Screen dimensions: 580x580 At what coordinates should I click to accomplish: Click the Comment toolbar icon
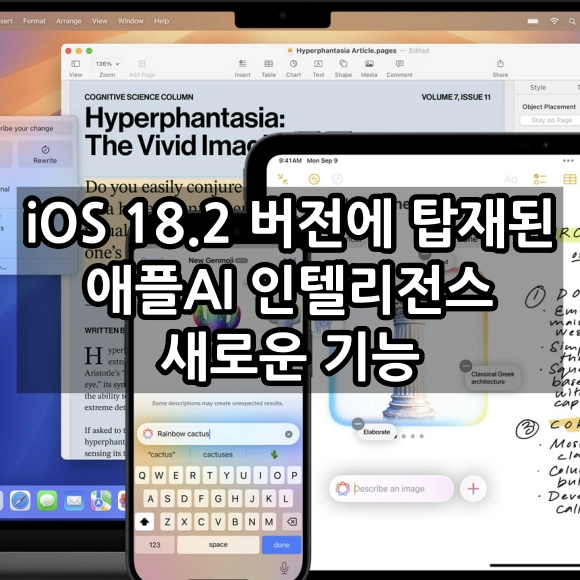coord(399,64)
